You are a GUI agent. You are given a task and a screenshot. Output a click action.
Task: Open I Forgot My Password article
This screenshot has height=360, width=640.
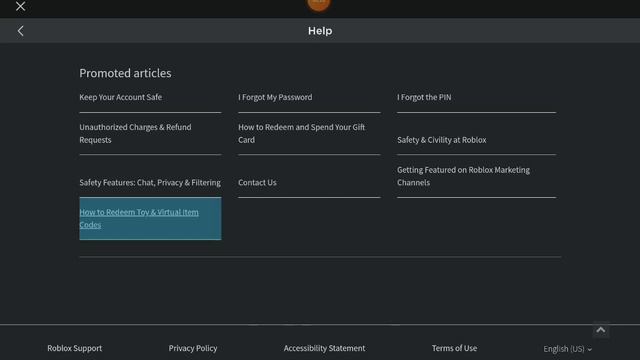tap(275, 97)
